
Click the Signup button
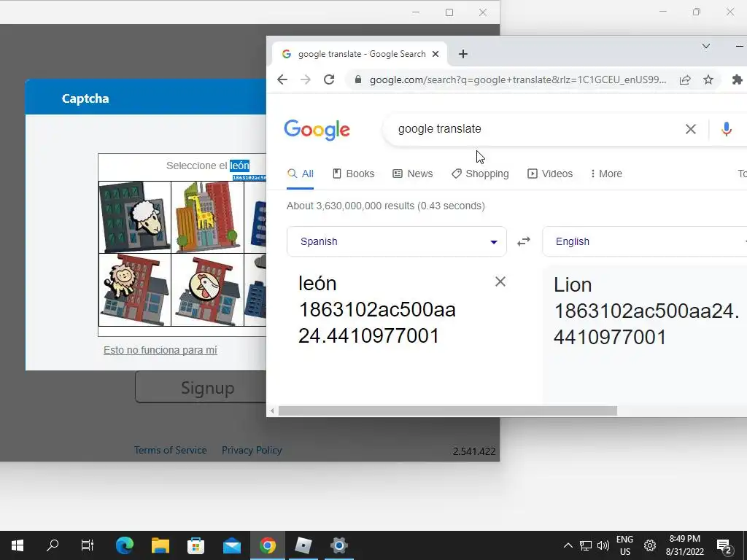click(x=201, y=388)
